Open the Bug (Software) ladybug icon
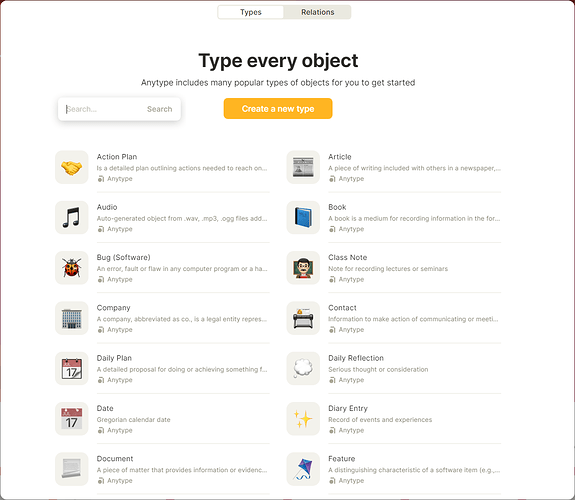The width and height of the screenshot is (575, 500). click(72, 268)
